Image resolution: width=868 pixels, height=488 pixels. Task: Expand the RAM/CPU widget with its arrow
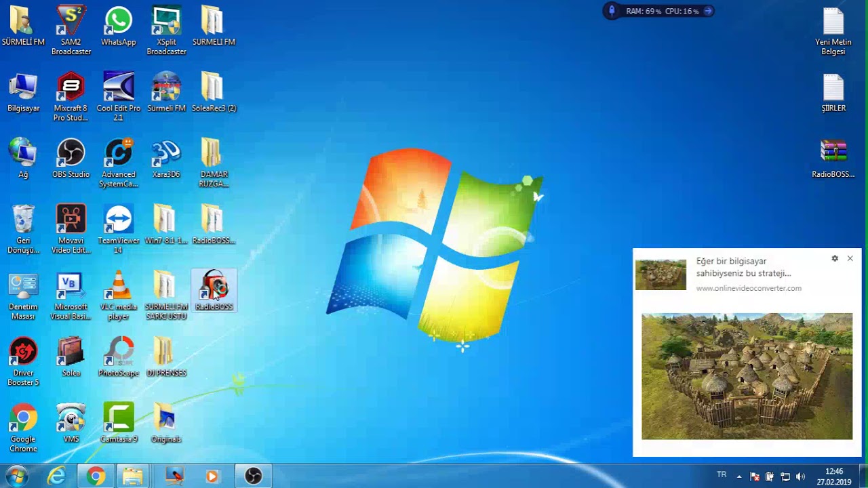(708, 11)
